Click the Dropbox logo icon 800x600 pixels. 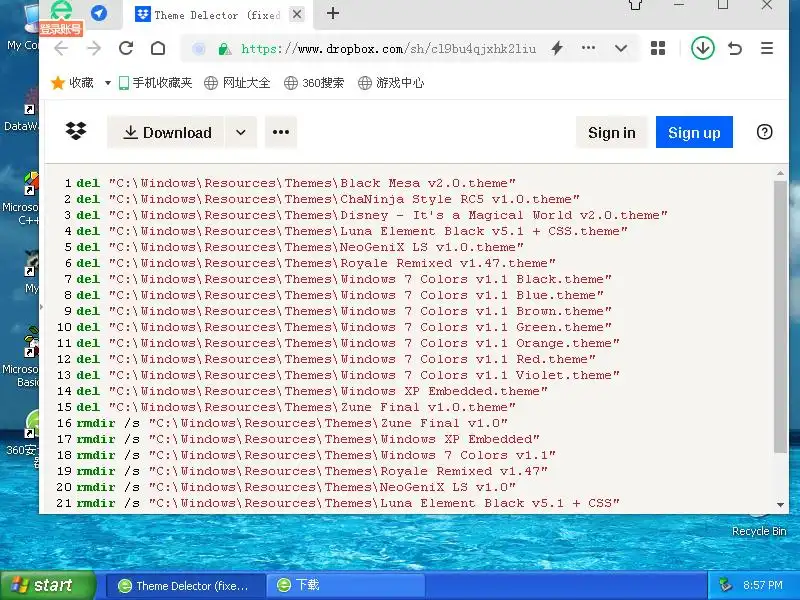(x=76, y=132)
